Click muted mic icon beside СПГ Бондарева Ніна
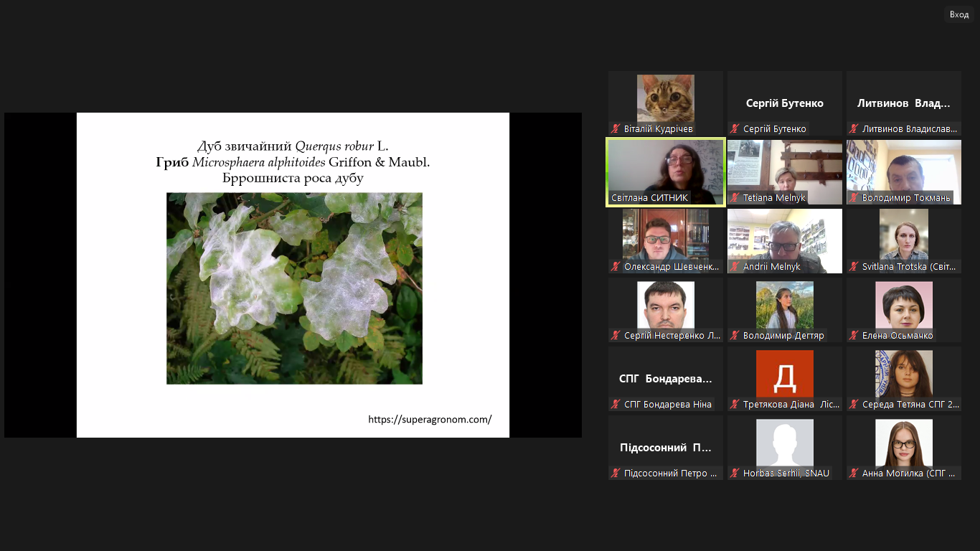Image resolution: width=980 pixels, height=551 pixels. (x=616, y=405)
